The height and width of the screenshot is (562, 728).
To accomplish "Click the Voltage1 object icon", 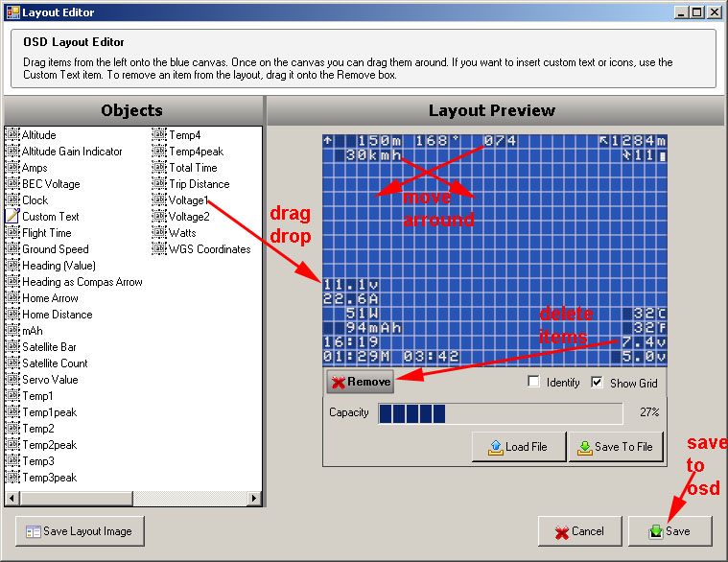I will point(159,200).
